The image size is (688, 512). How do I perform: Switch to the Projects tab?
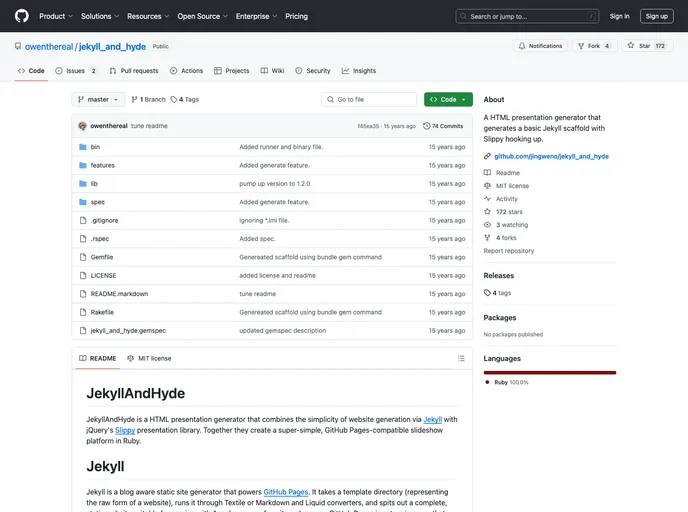(x=232, y=71)
